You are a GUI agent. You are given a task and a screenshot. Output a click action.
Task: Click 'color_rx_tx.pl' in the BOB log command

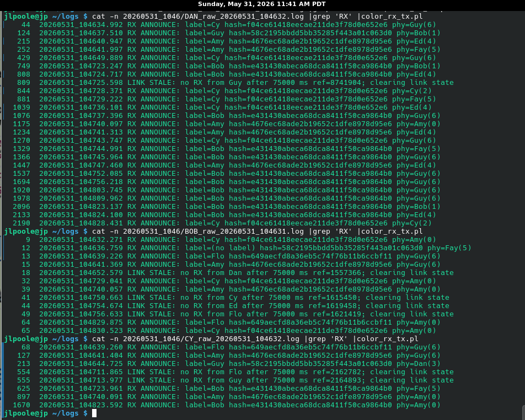[392, 231]
